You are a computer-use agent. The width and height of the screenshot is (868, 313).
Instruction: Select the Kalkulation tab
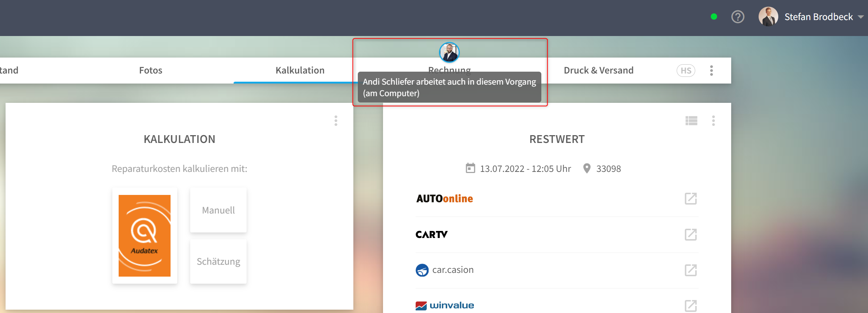[300, 71]
